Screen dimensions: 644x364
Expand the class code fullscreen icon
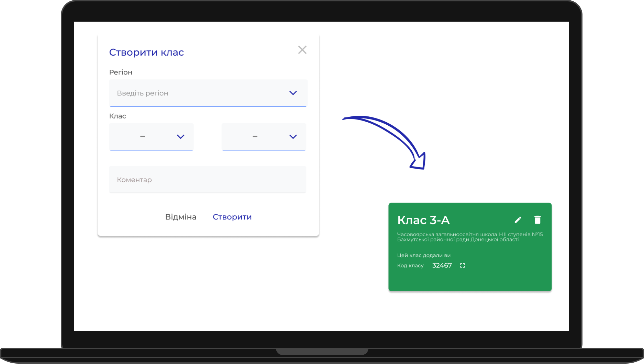click(463, 265)
